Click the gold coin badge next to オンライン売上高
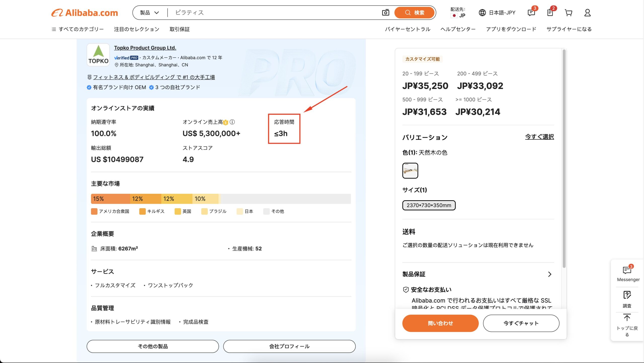Viewport: 644px width, 363px height. click(x=225, y=122)
